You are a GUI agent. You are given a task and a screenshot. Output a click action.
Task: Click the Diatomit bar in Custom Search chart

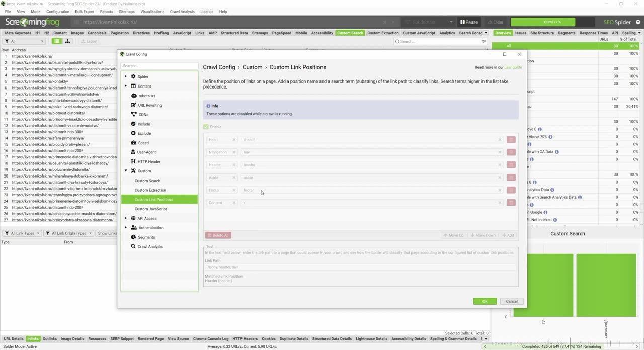606,285
